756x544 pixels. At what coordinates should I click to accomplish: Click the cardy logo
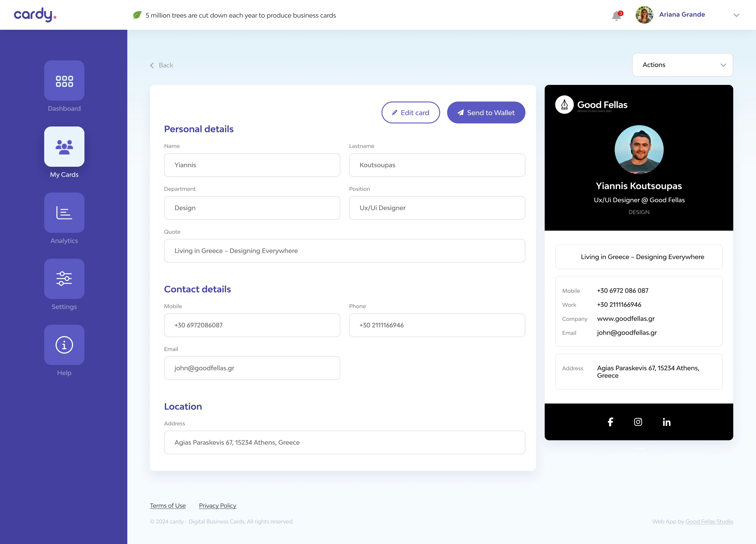(x=35, y=15)
